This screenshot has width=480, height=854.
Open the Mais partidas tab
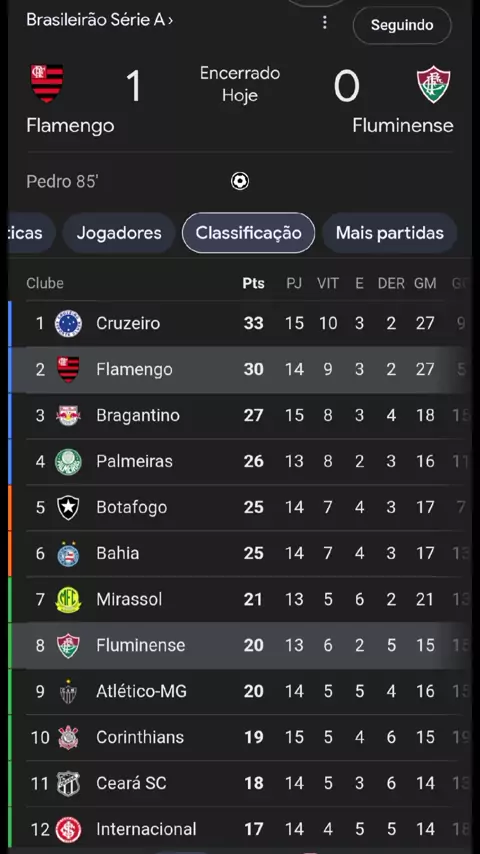pyautogui.click(x=390, y=233)
